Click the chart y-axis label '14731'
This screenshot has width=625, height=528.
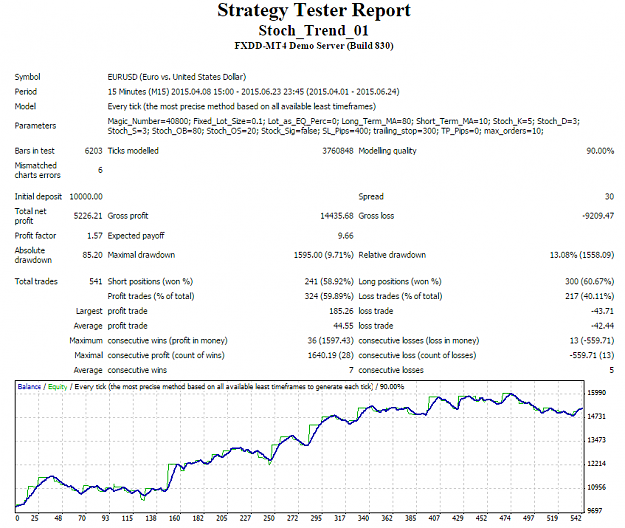[x=597, y=416]
